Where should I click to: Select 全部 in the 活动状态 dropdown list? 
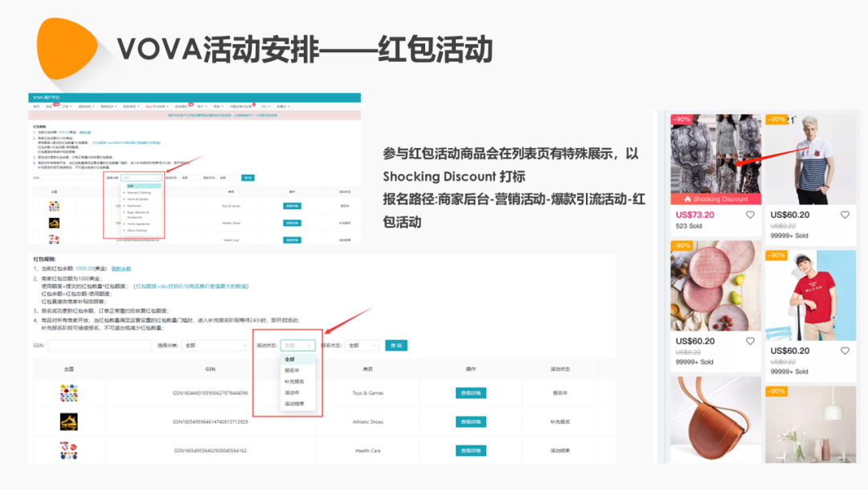(x=298, y=360)
